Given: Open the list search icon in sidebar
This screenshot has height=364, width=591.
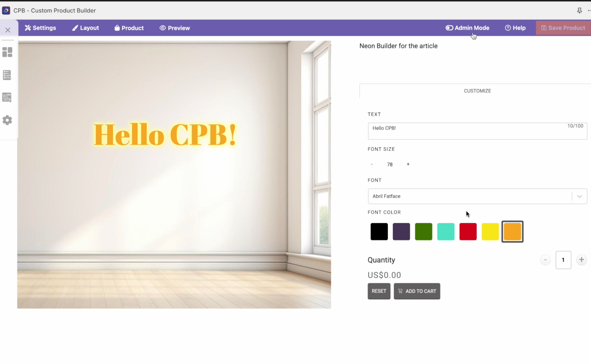Looking at the screenshot, I should pyautogui.click(x=7, y=75).
